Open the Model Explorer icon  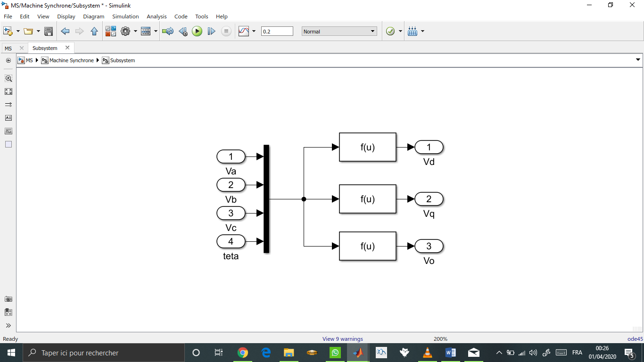tap(146, 31)
